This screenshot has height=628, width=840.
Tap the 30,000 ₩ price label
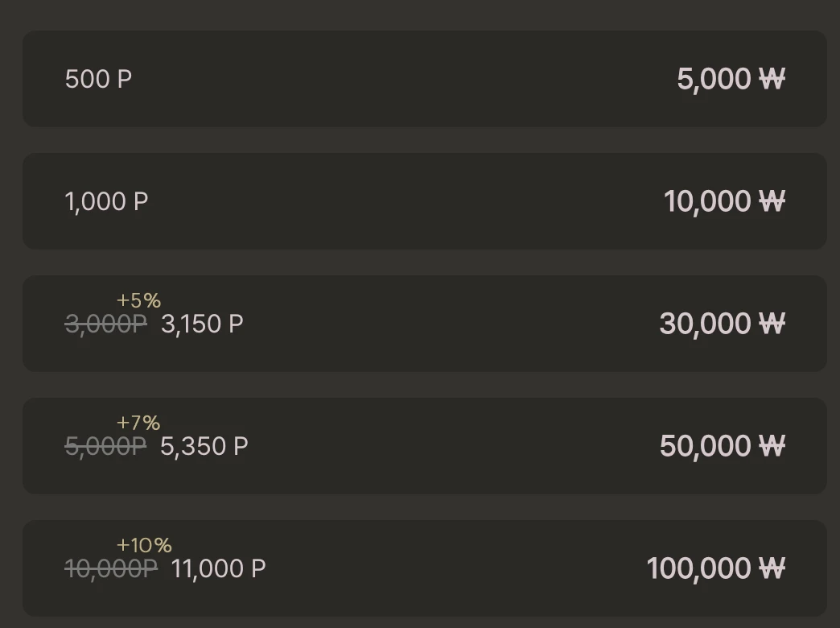723,324
